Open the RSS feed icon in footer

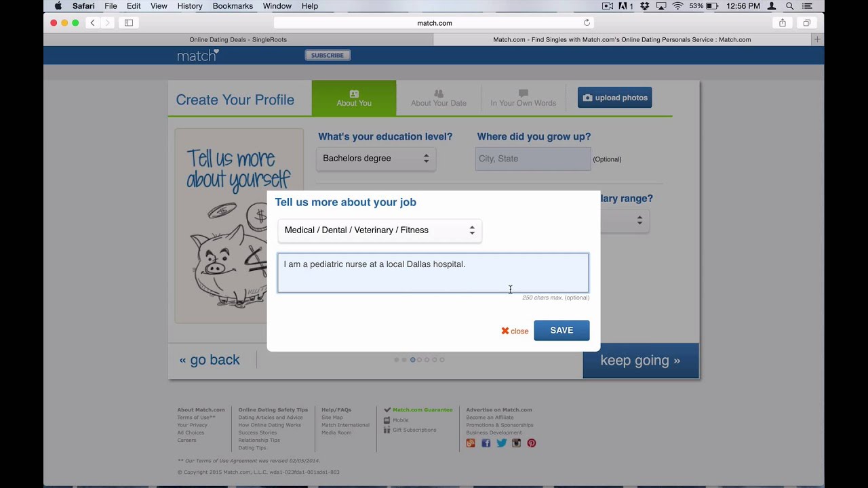[471, 443]
